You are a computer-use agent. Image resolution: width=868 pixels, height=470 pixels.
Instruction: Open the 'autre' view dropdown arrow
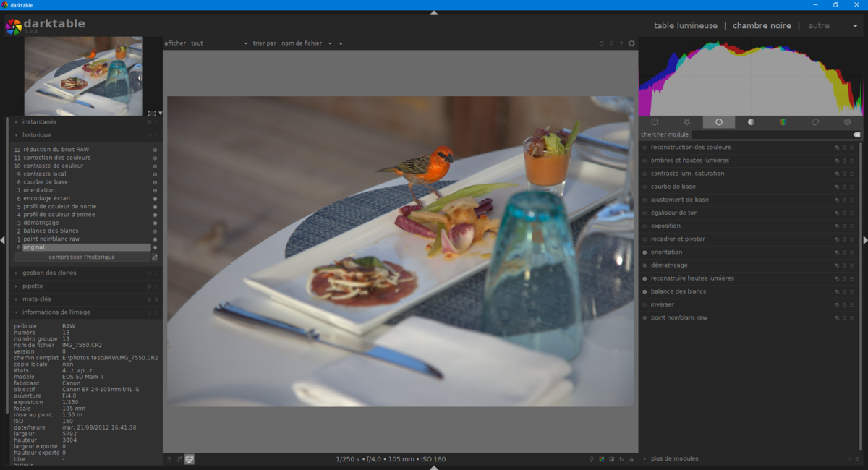[x=855, y=26]
